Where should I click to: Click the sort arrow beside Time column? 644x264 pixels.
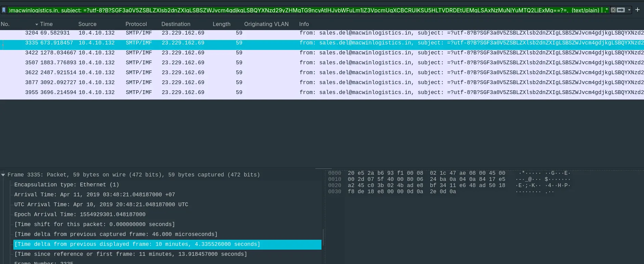(x=37, y=24)
